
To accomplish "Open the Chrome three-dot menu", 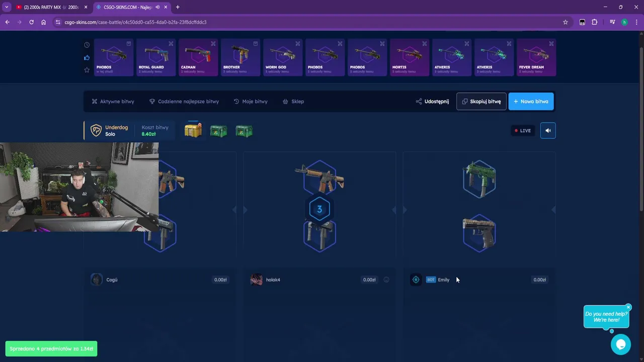I will 637,22.
